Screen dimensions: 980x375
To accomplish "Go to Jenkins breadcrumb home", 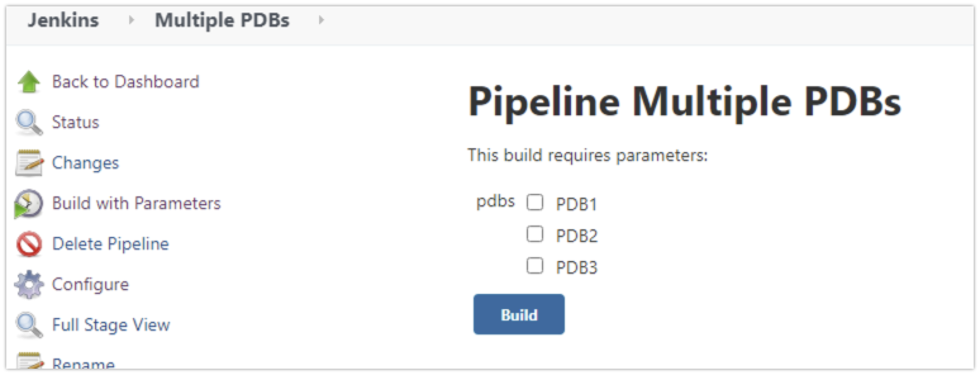I will pos(63,20).
